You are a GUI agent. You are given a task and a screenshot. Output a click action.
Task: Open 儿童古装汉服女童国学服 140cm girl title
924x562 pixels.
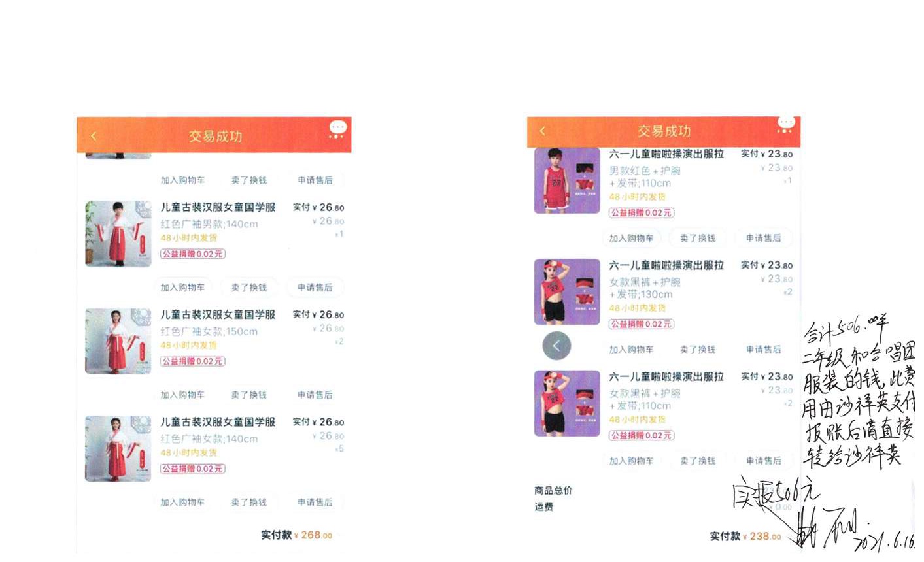coord(218,422)
